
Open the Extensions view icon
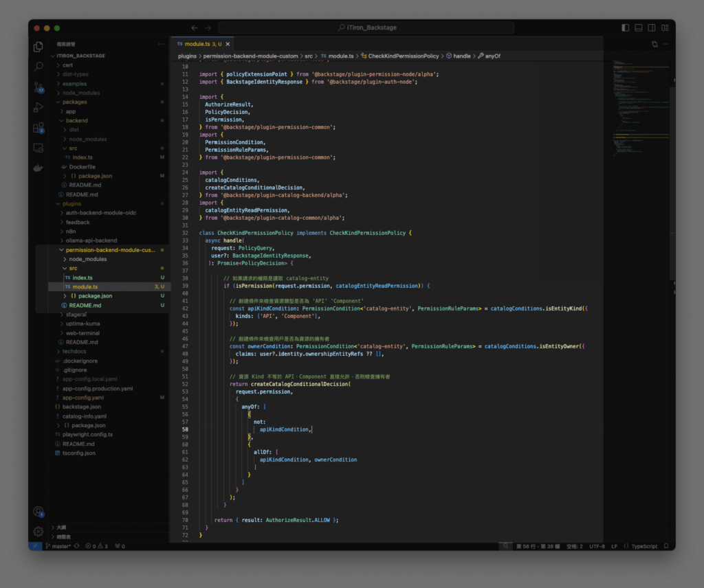[38, 128]
